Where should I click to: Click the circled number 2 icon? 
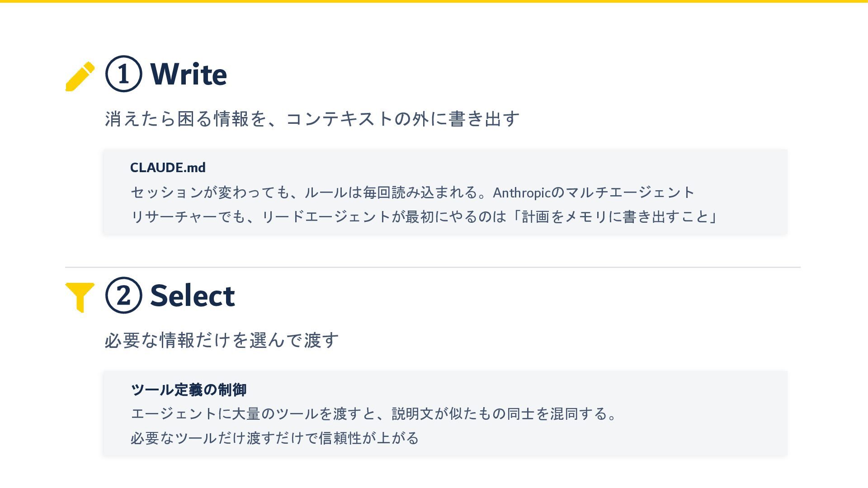pos(123,296)
